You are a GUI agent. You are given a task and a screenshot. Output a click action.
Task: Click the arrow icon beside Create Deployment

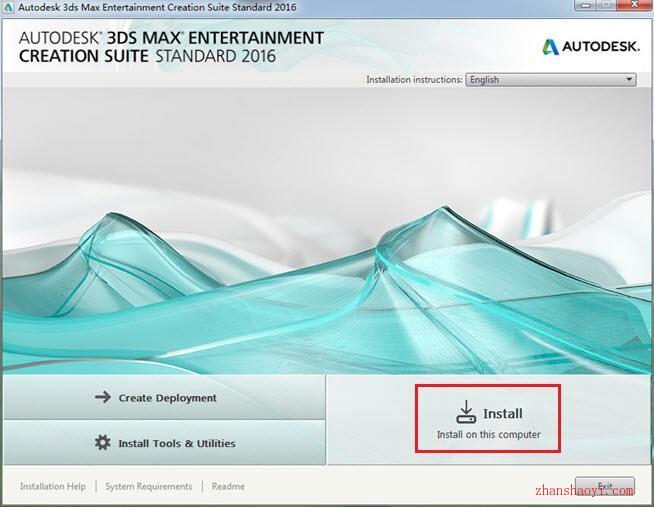(x=103, y=397)
